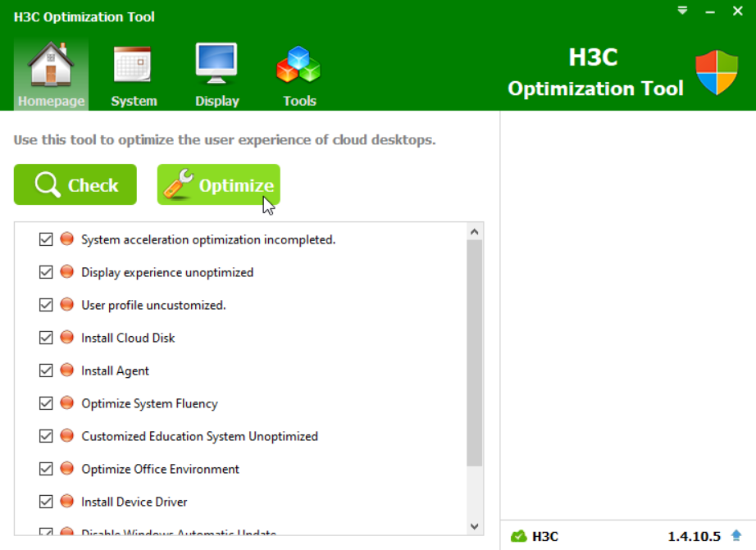Select 'Install Device Driver' text
The height and width of the screenshot is (550, 756).
(134, 502)
